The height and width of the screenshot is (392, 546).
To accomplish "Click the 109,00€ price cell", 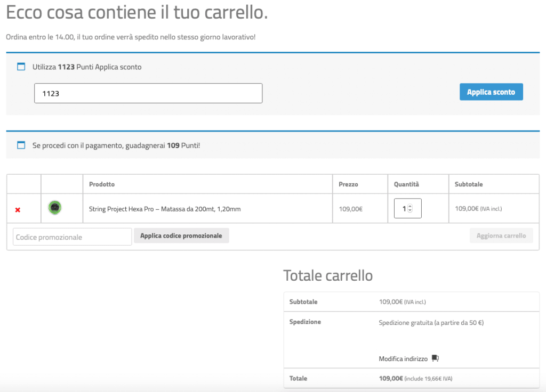I will pos(351,209).
